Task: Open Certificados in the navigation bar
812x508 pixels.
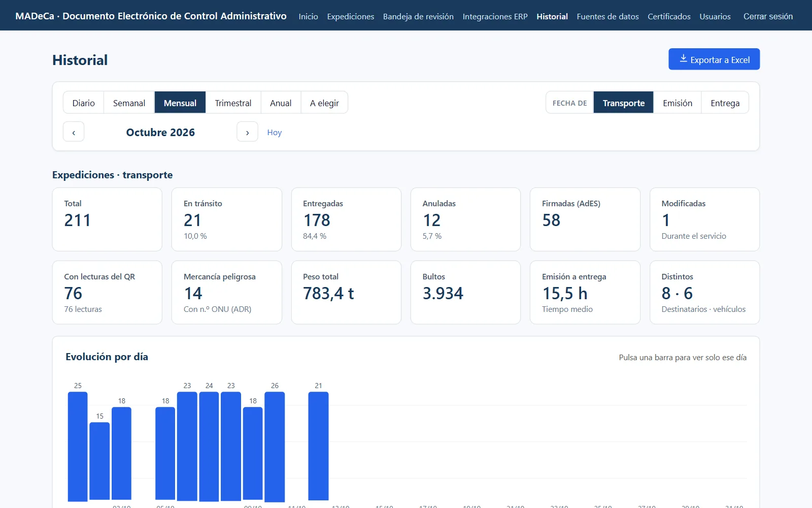Action: click(x=669, y=16)
